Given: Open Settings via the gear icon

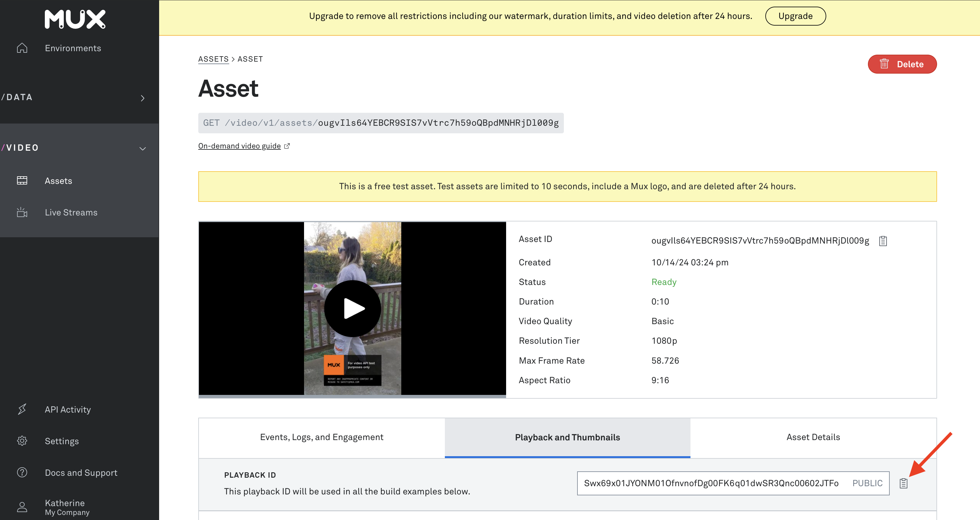Looking at the screenshot, I should (22, 441).
